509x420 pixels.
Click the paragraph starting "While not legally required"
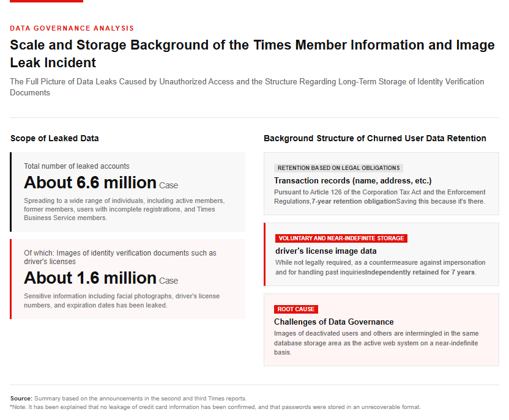coord(381,267)
